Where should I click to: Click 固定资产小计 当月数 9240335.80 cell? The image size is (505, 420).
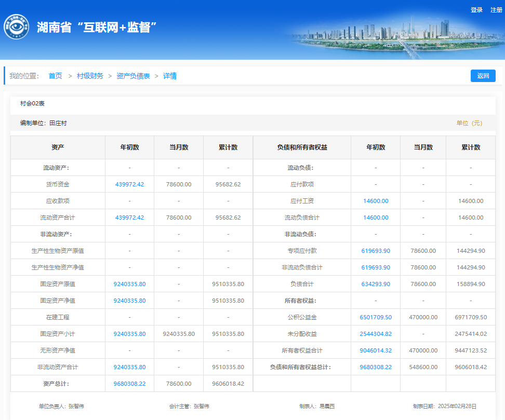[x=179, y=334]
